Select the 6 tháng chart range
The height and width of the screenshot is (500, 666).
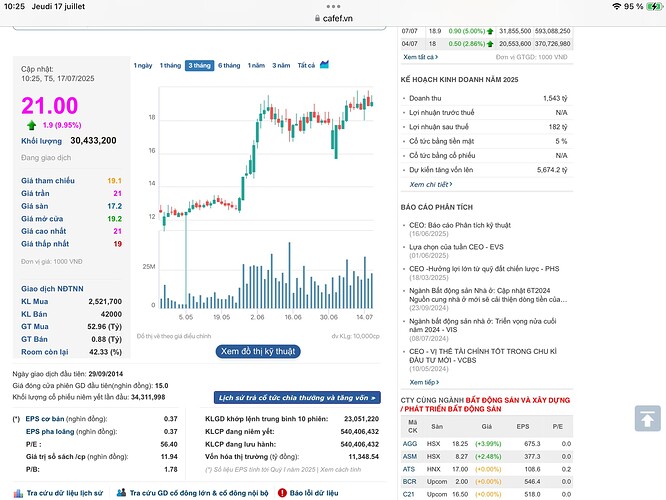(229, 65)
